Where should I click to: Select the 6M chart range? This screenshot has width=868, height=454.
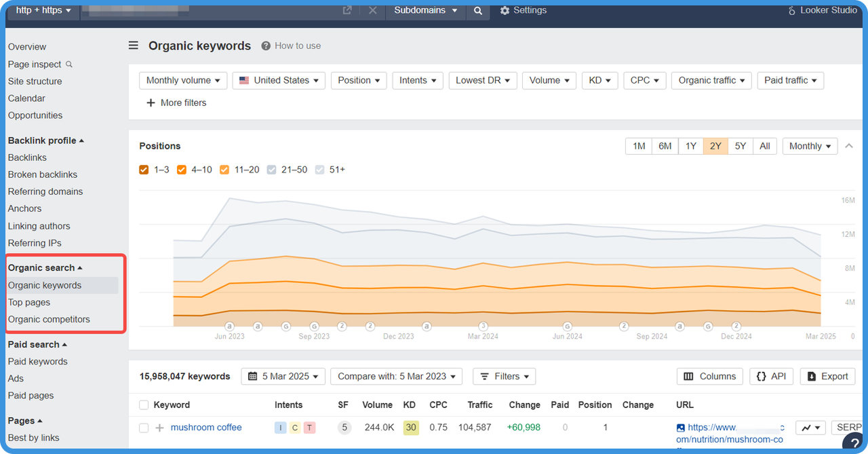665,146
